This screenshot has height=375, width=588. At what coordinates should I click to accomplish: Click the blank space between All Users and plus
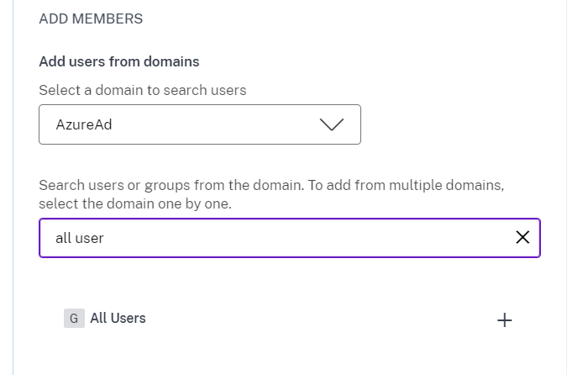(319, 319)
